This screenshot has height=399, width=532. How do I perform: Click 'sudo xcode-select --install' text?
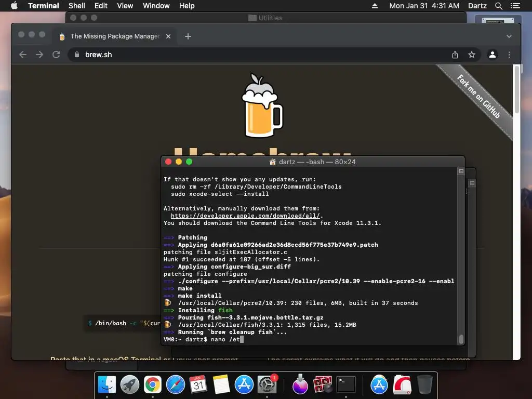pyautogui.click(x=220, y=194)
